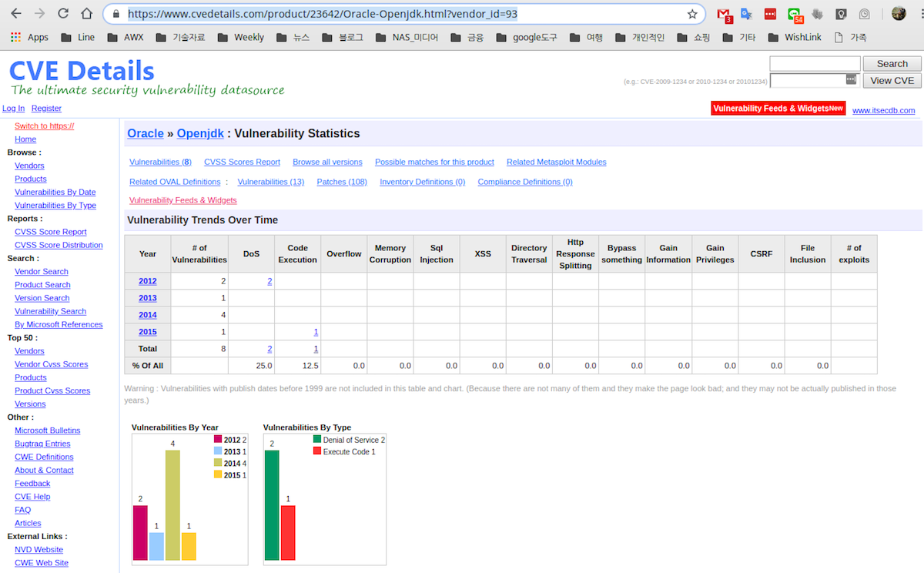Open the pink Vulnerability Feeds & Widgets link

coord(182,200)
